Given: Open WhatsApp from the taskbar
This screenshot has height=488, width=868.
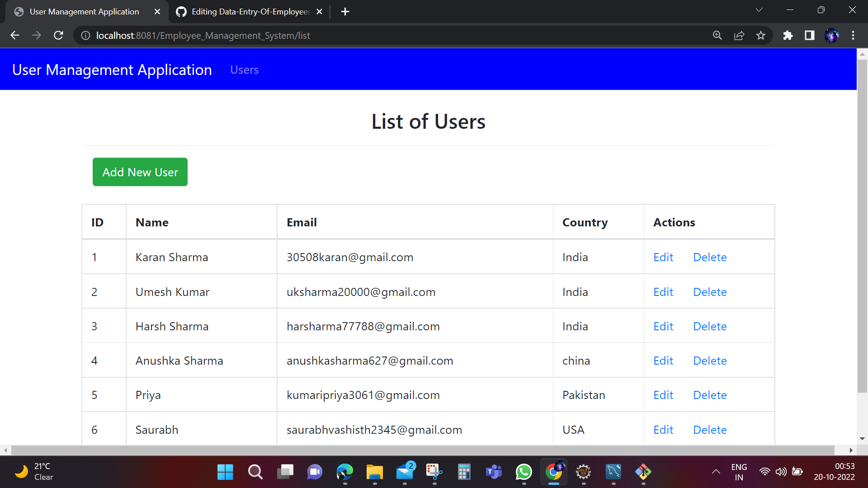Looking at the screenshot, I should 524,472.
